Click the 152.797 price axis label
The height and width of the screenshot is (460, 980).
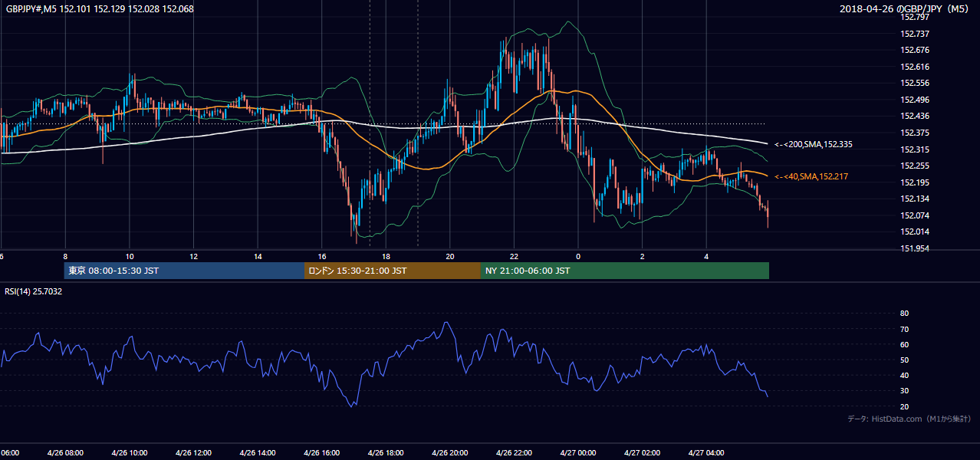click(x=914, y=17)
